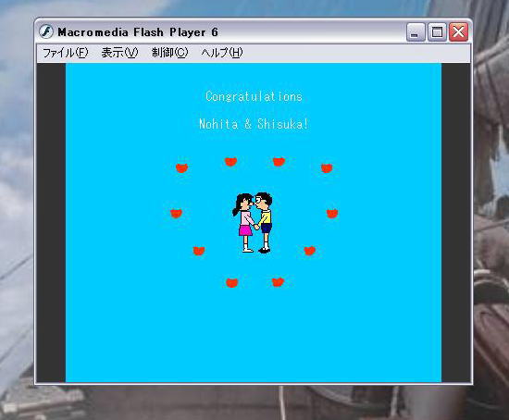This screenshot has height=420, width=509.
Task: Click the far-right middle heart
Action: pyautogui.click(x=332, y=214)
